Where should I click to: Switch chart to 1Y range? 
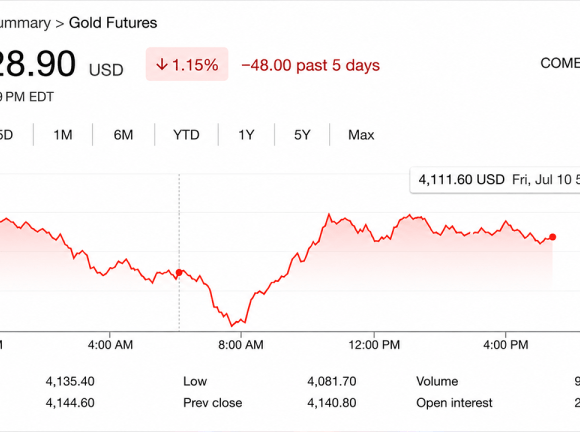(x=246, y=135)
